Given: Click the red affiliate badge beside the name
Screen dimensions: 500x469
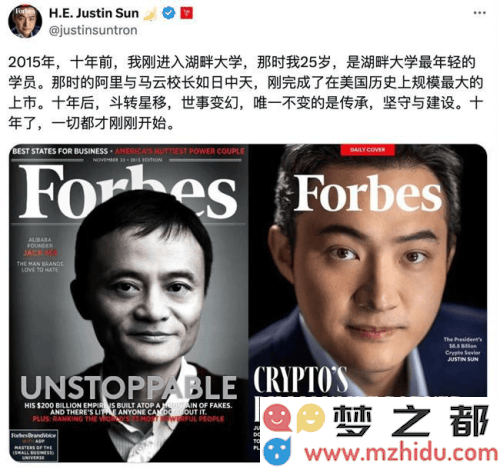Looking at the screenshot, I should (187, 13).
